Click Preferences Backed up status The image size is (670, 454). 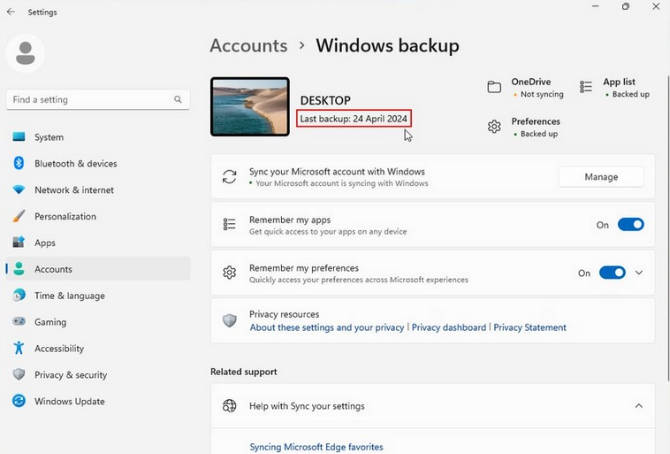pos(538,134)
